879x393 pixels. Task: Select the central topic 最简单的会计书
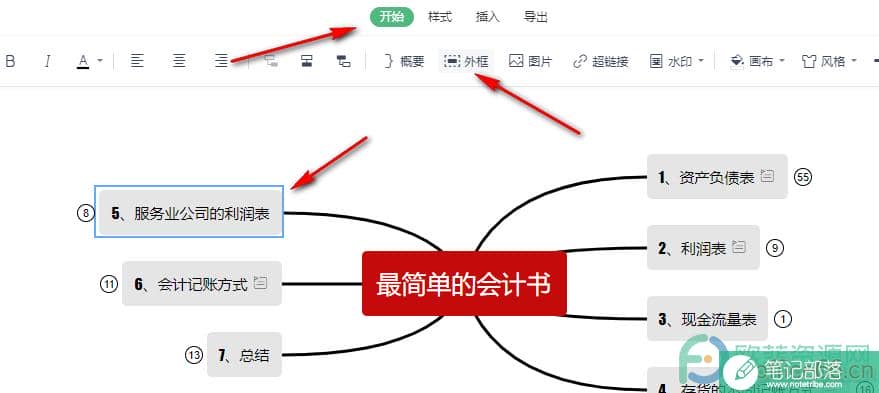[464, 284]
